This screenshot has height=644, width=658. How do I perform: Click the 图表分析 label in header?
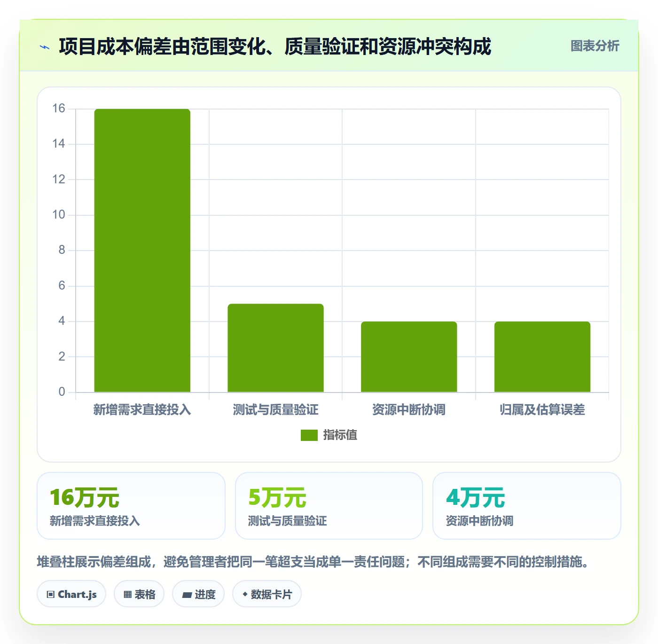595,46
